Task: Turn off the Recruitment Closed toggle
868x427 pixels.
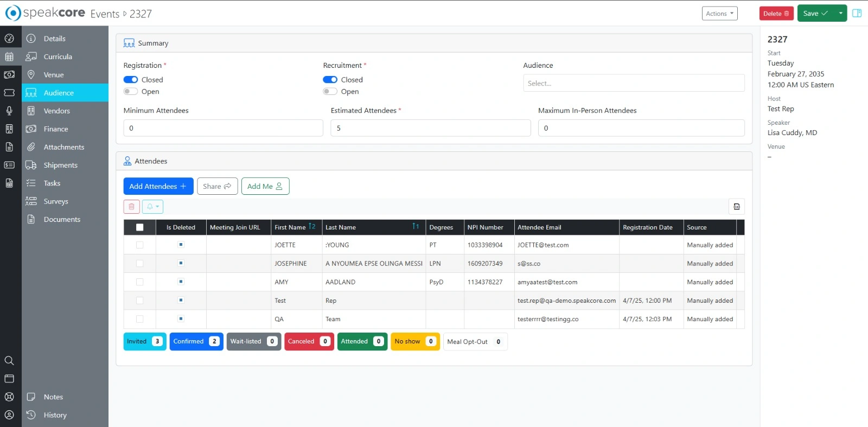Action: pyautogui.click(x=330, y=80)
